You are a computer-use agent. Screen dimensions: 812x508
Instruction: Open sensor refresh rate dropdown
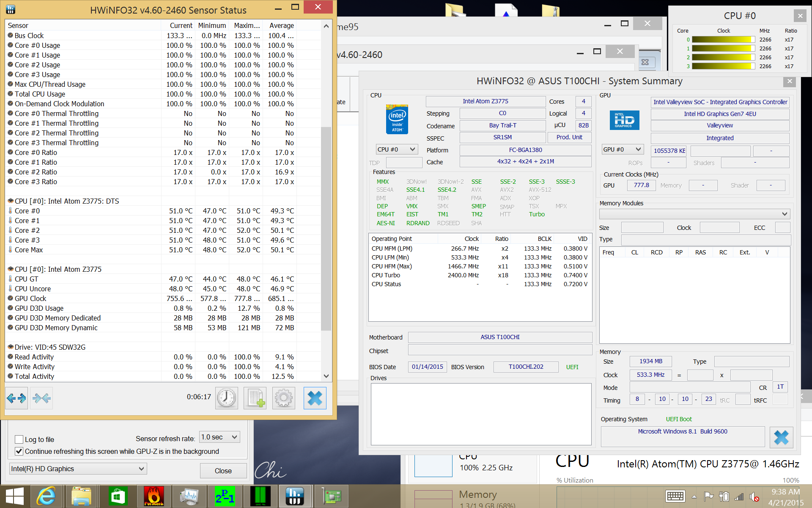point(220,437)
